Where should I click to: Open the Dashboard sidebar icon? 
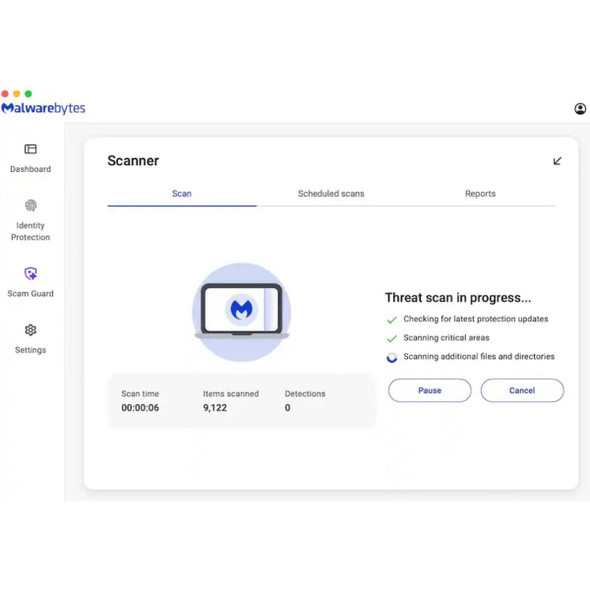point(30,149)
